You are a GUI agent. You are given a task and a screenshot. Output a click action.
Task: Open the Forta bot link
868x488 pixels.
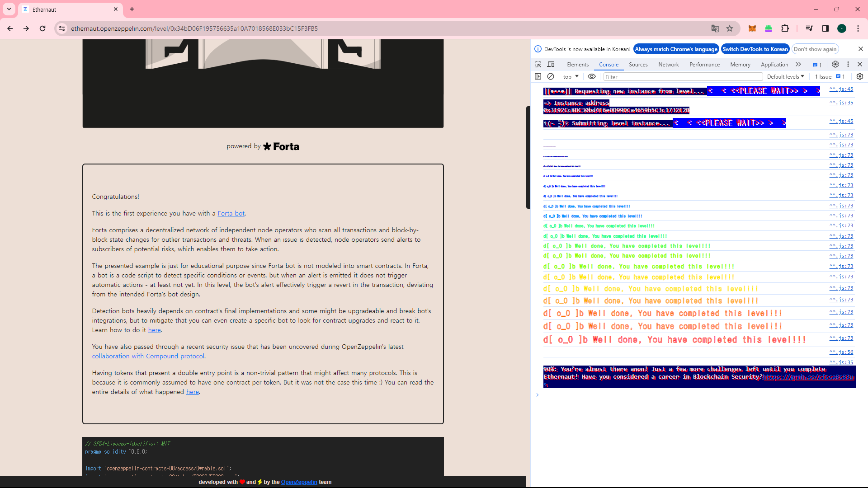(231, 213)
